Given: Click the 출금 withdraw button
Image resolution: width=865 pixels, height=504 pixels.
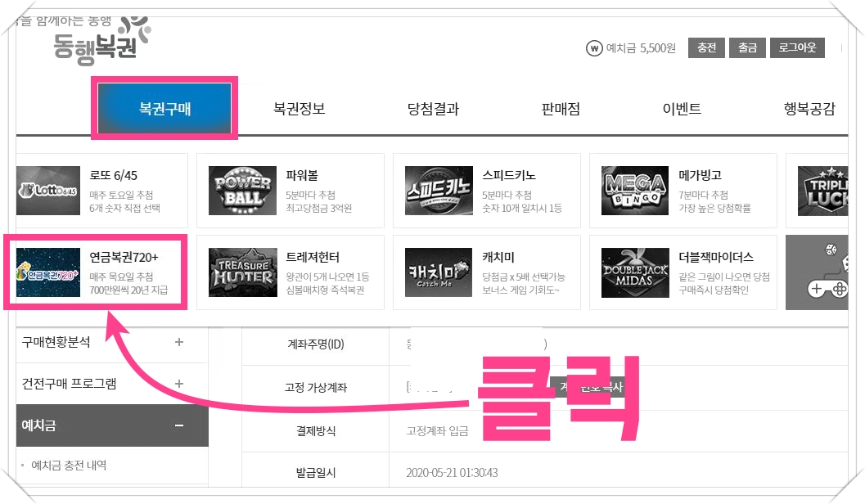Looking at the screenshot, I should pos(747,48).
